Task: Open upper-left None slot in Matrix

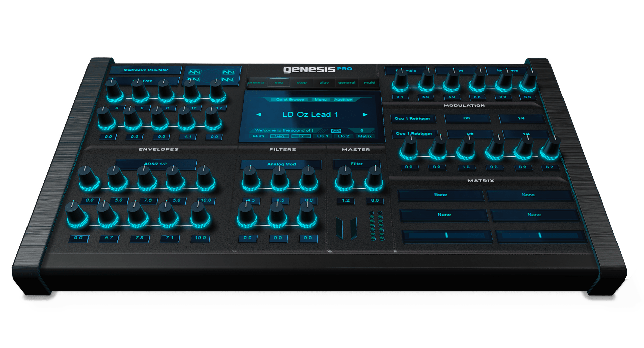Action: (441, 195)
